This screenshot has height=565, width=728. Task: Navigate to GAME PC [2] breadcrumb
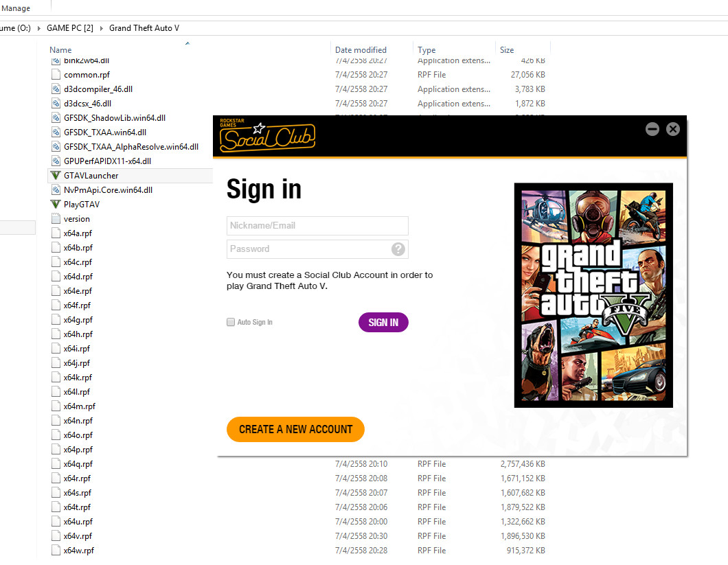[70, 28]
